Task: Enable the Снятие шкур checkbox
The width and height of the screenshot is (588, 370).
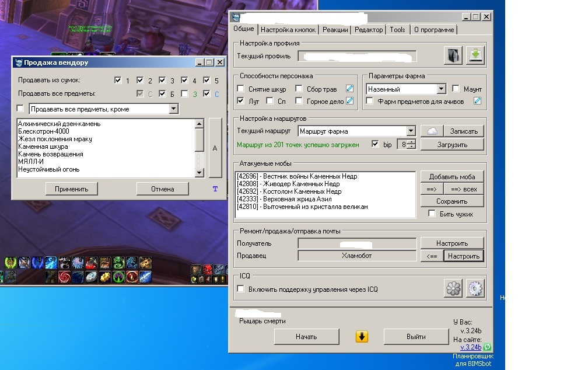Action: click(241, 89)
